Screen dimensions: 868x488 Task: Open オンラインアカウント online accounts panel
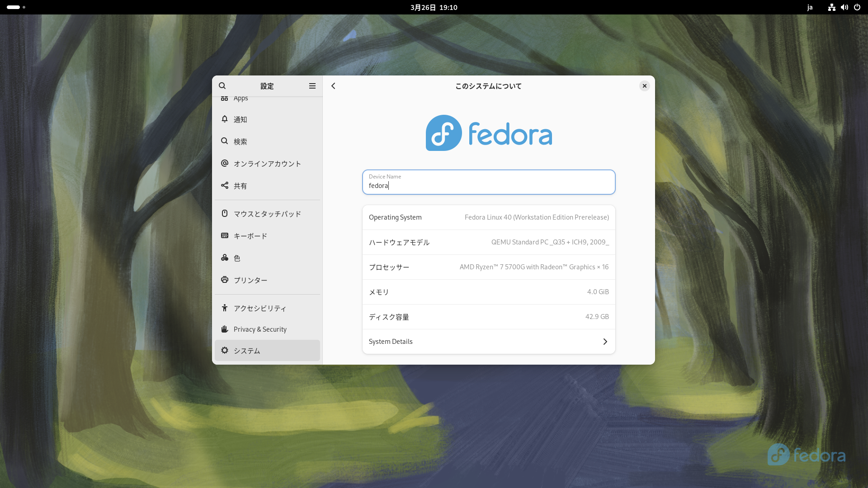coord(267,164)
